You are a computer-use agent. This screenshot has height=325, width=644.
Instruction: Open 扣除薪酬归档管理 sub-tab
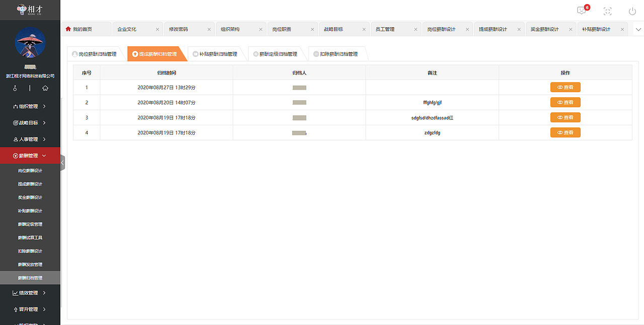pyautogui.click(x=339, y=54)
